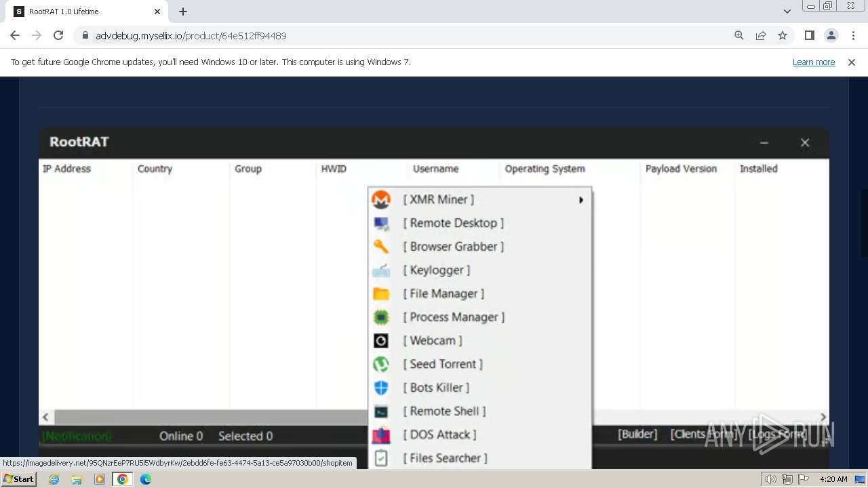Open the zoom magnifier in the address bar
The height and width of the screenshot is (488, 868).
tap(739, 35)
